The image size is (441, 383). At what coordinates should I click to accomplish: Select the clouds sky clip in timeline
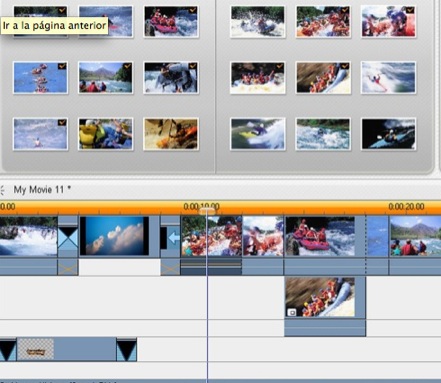click(114, 236)
